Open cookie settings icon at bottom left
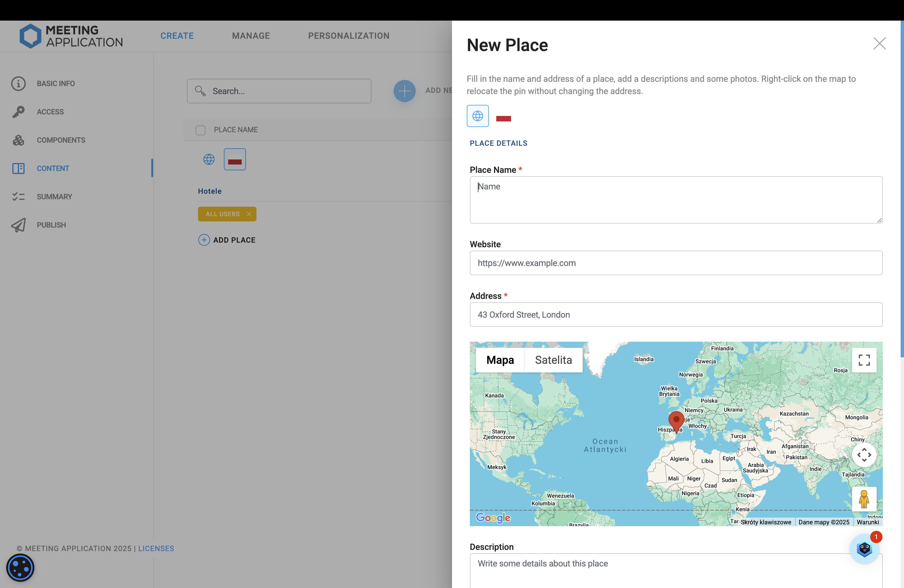 click(20, 567)
